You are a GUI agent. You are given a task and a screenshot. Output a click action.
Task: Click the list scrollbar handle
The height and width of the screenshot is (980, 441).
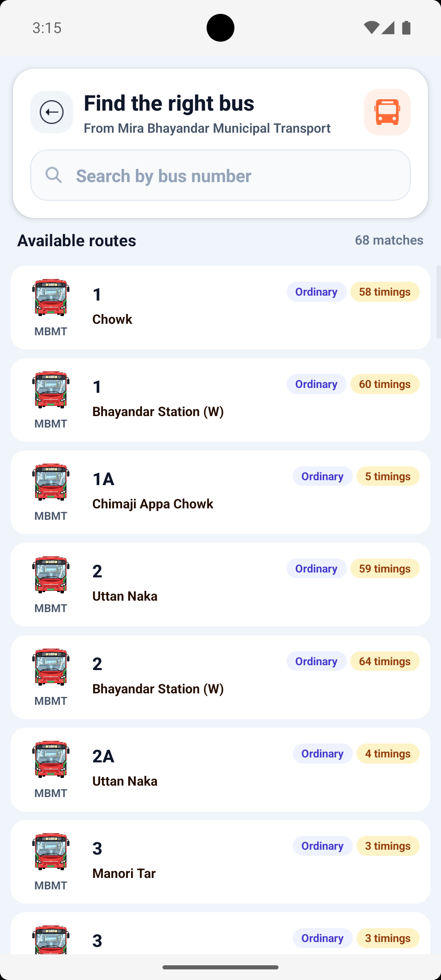click(x=438, y=302)
